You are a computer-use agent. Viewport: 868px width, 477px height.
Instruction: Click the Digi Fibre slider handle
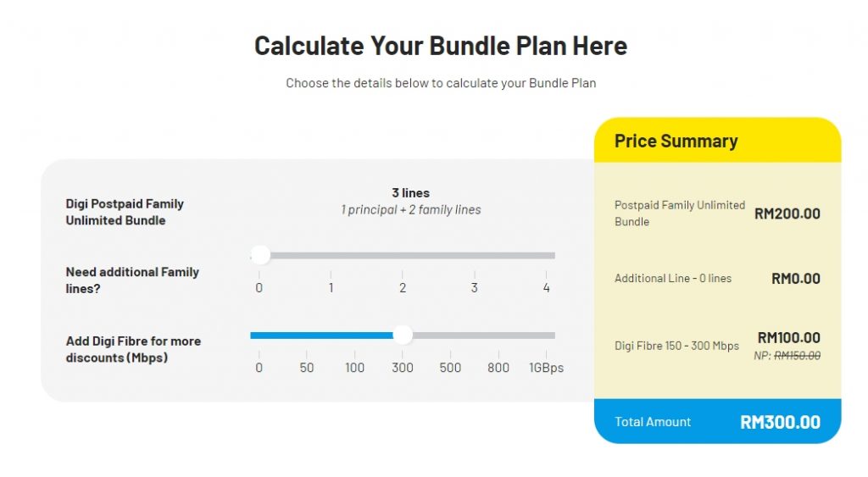pos(403,335)
